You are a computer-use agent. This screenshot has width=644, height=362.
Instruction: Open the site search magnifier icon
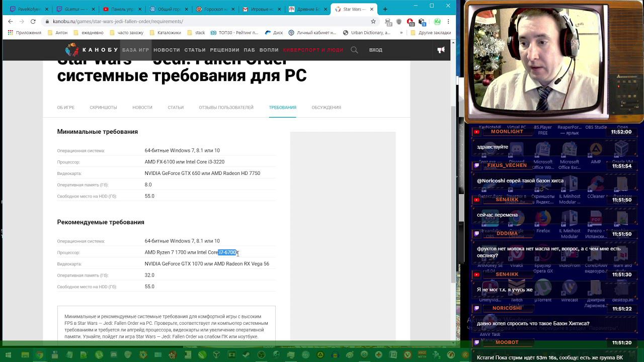(354, 50)
